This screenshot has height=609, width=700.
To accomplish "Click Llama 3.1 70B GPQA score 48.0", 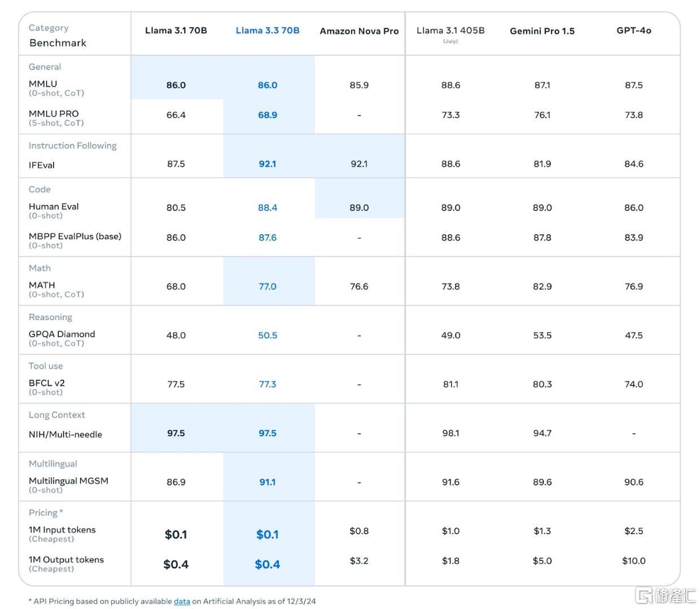I will 176,335.
